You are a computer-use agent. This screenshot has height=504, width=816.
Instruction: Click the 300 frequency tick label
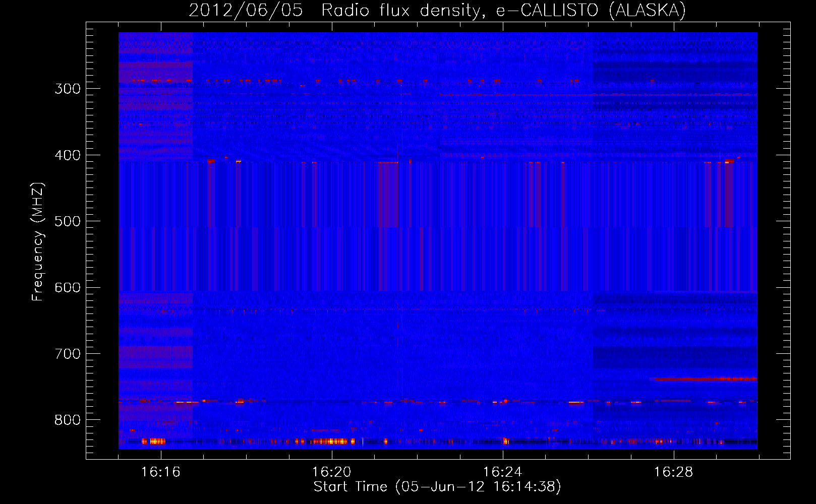coord(68,89)
